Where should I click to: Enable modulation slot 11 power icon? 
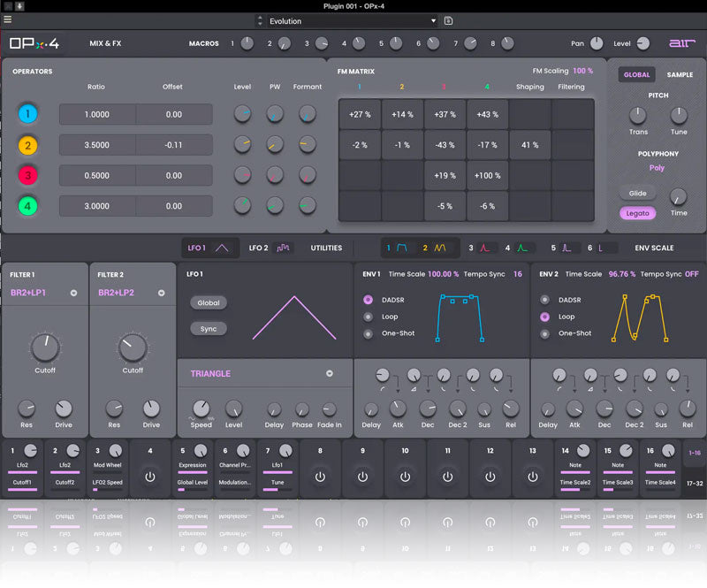point(448,477)
